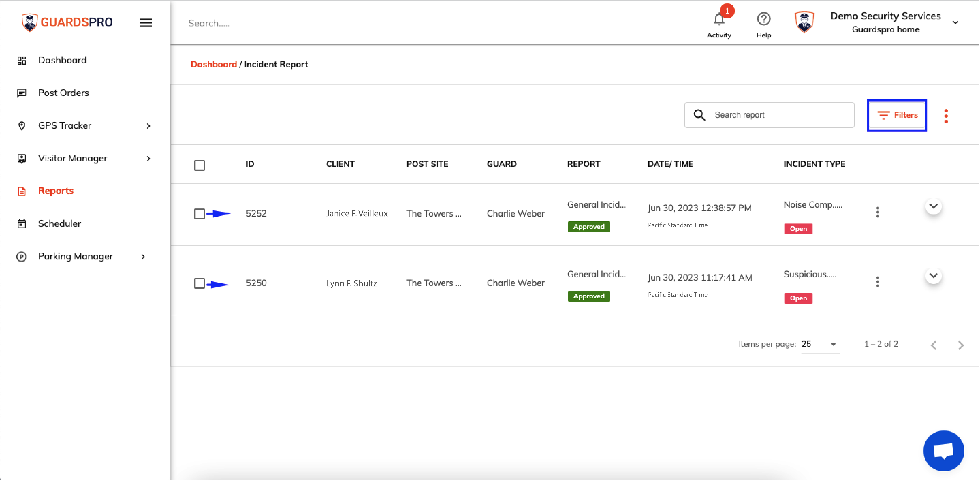Click ID 5252 in table
The width and height of the screenshot is (980, 480).
[x=256, y=214]
